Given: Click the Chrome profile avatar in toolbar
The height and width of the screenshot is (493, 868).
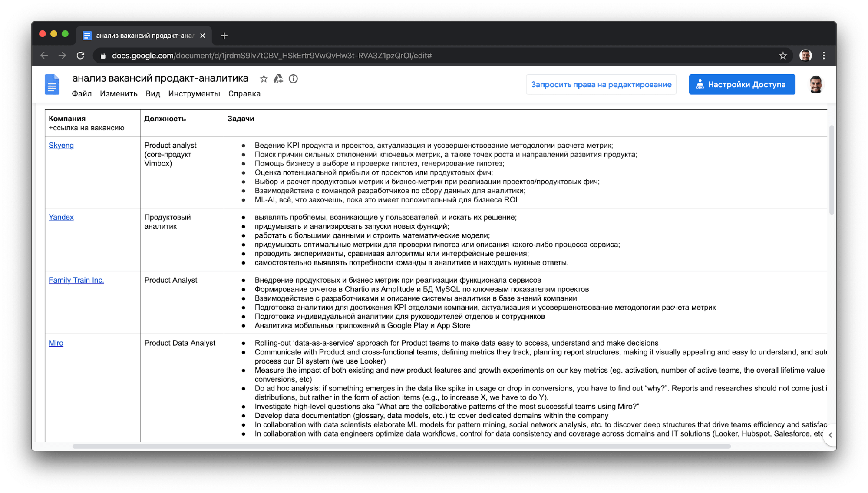Looking at the screenshot, I should (805, 56).
